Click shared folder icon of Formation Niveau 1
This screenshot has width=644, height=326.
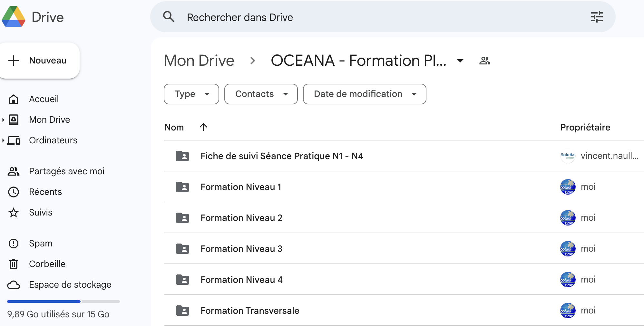tap(182, 187)
